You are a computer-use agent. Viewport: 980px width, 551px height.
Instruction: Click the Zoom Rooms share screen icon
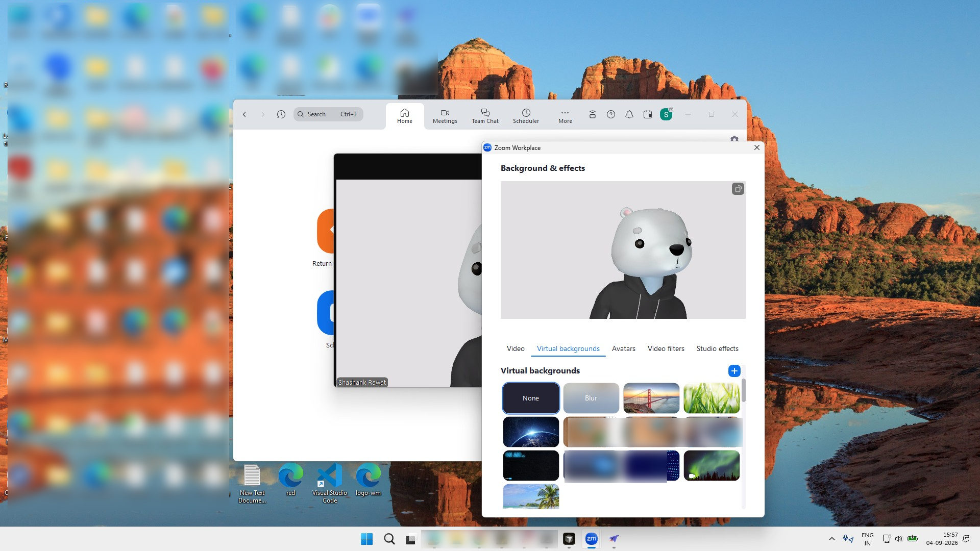coord(593,114)
